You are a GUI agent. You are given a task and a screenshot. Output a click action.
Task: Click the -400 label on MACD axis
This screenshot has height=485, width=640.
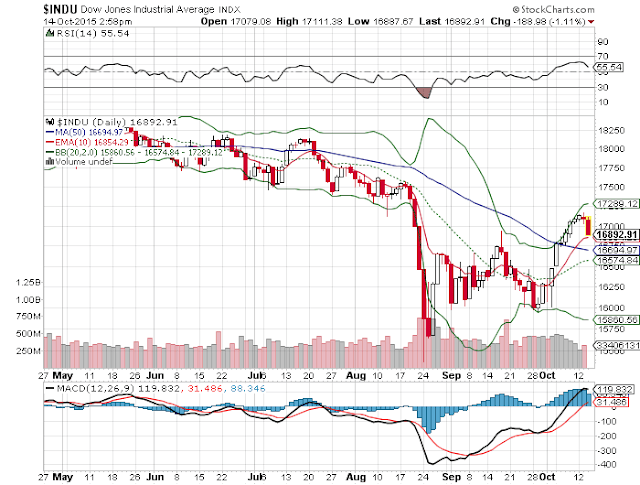[607, 465]
